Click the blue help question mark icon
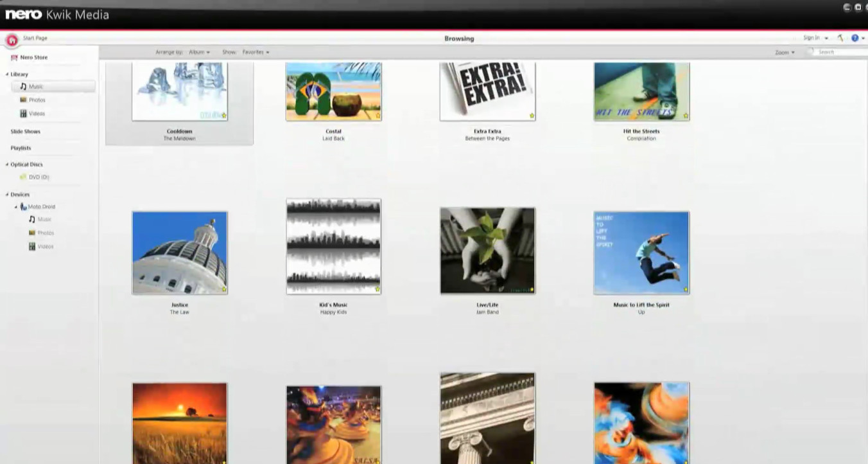 [x=855, y=38]
